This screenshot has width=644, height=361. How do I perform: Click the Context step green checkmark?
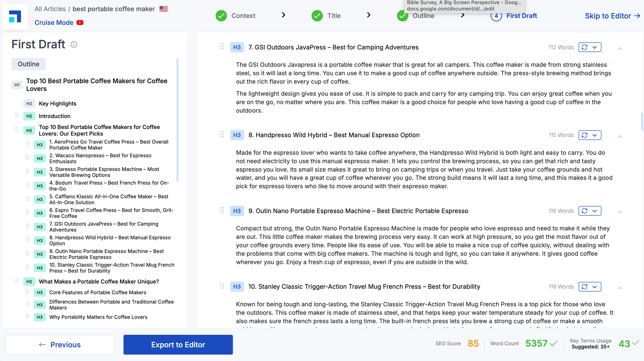[221, 16]
